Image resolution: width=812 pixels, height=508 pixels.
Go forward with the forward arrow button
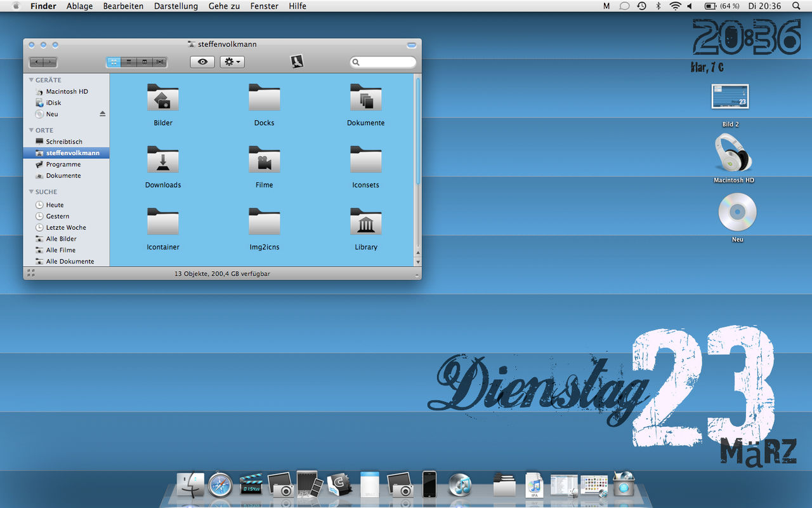tap(50, 62)
